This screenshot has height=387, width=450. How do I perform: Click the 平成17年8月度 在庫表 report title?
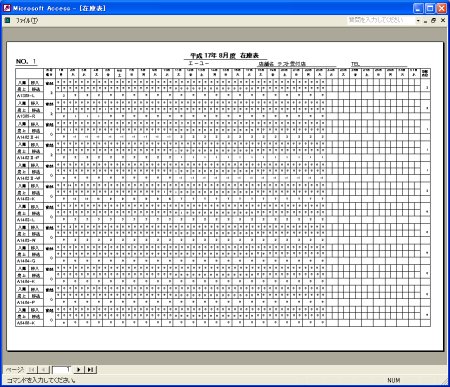pos(224,55)
